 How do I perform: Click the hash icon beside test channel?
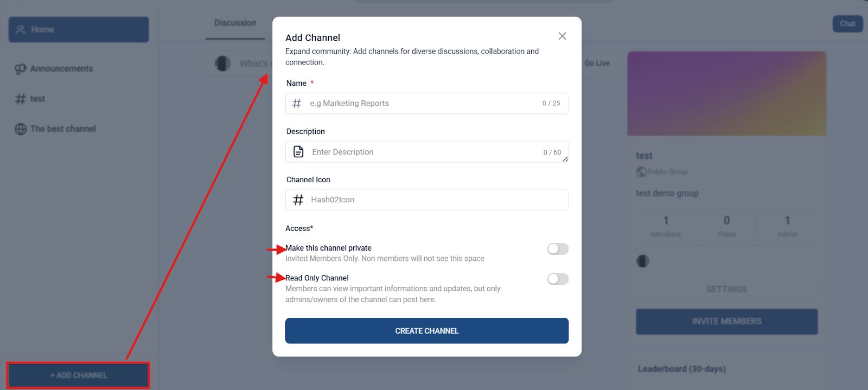21,99
